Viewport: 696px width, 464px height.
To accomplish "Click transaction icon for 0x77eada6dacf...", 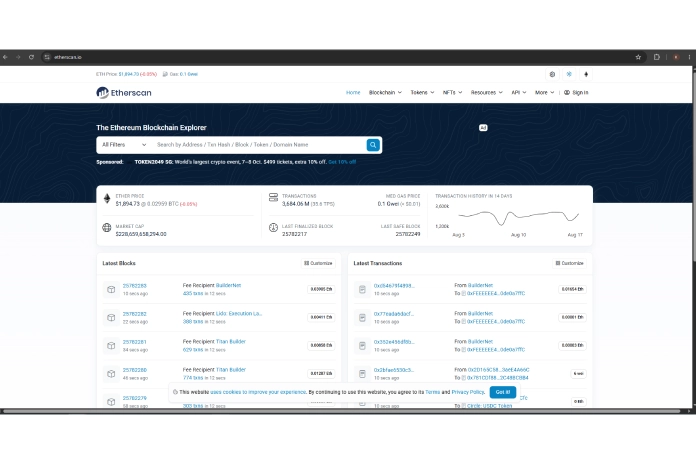I will [362, 317].
